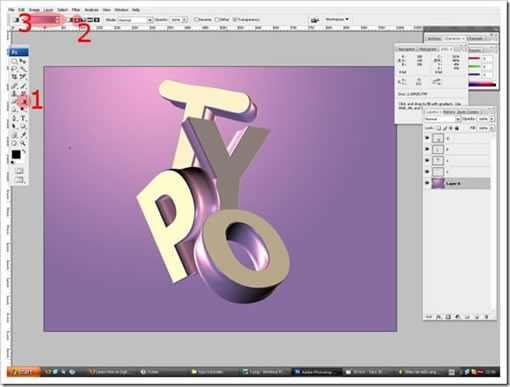The image size is (510, 387).
Task: Select the Crop tool
Action: (x=14, y=77)
